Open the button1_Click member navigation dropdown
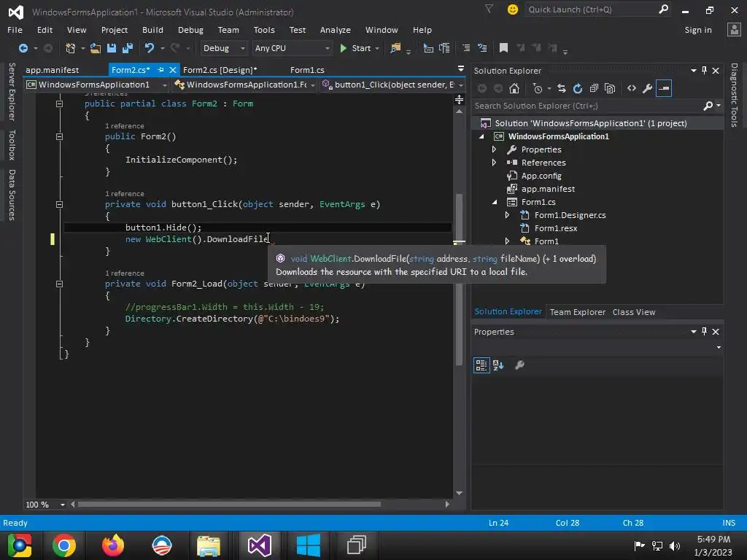Viewport: 747px width, 560px height. pos(392,85)
